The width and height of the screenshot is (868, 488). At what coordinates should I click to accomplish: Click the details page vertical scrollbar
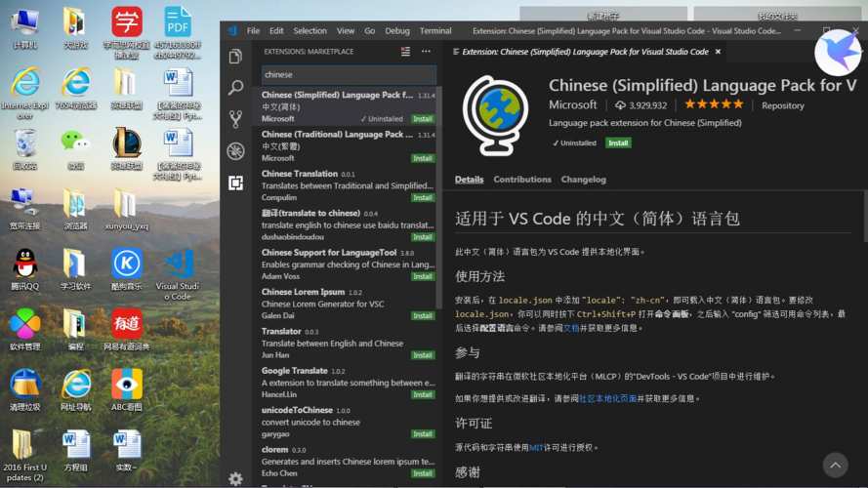tap(865, 216)
